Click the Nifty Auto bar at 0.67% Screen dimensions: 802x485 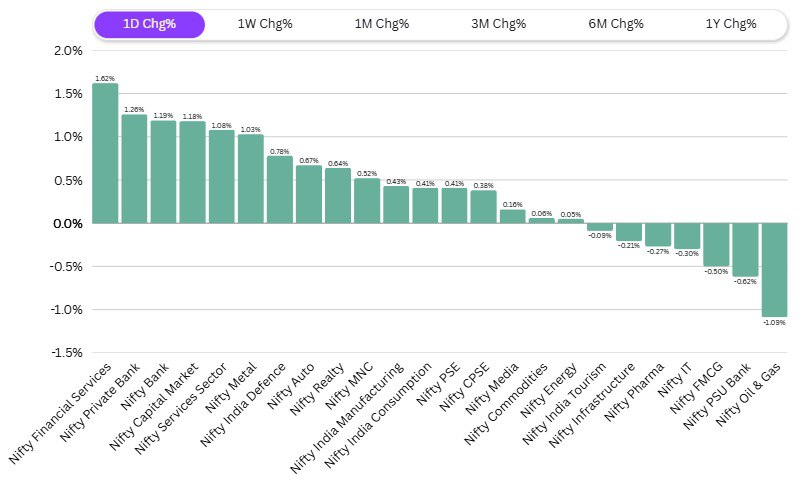(x=309, y=194)
